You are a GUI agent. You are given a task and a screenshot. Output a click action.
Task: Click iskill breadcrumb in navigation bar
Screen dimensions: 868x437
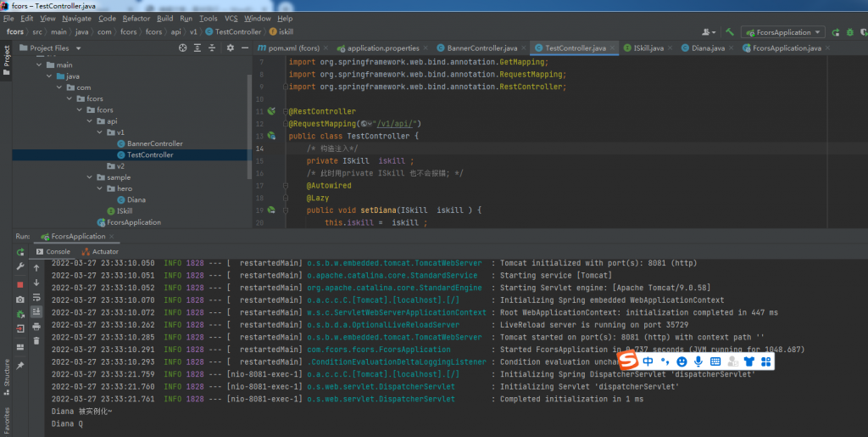[281, 32]
